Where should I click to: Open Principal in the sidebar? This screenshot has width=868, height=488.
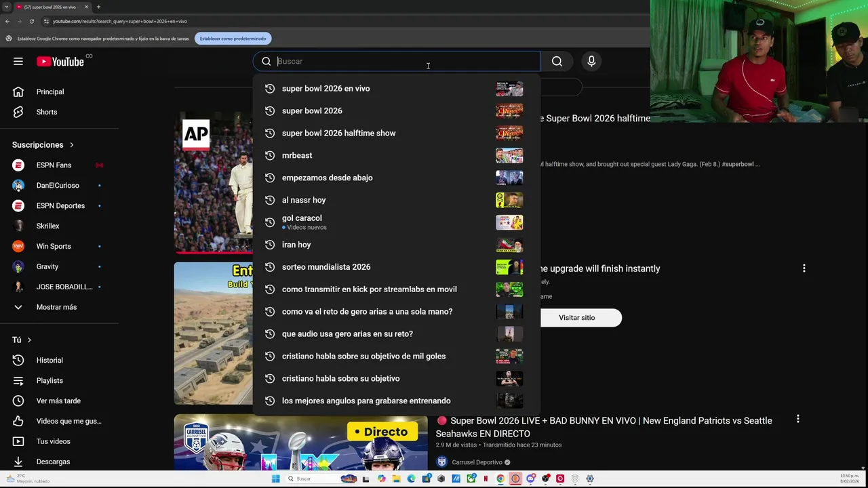50,91
